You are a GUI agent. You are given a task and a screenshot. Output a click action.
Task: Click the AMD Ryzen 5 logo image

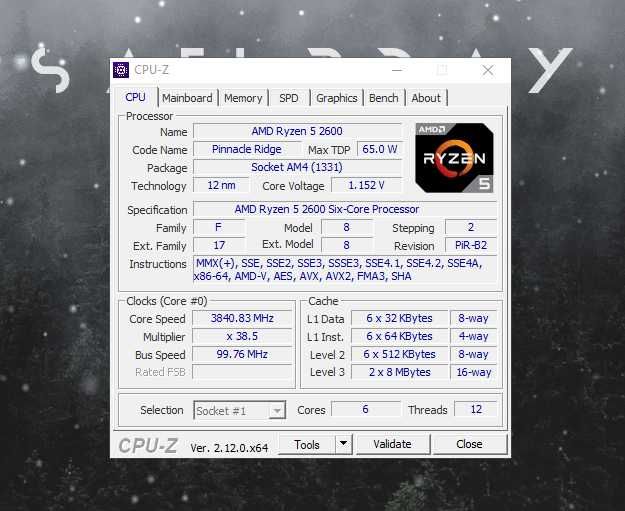click(454, 158)
